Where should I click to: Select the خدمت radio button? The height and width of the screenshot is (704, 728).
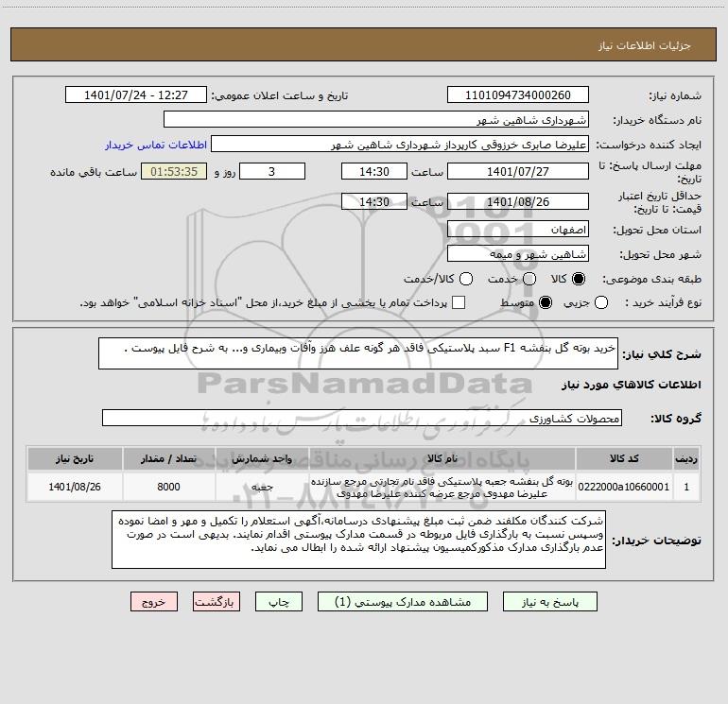tap(529, 279)
